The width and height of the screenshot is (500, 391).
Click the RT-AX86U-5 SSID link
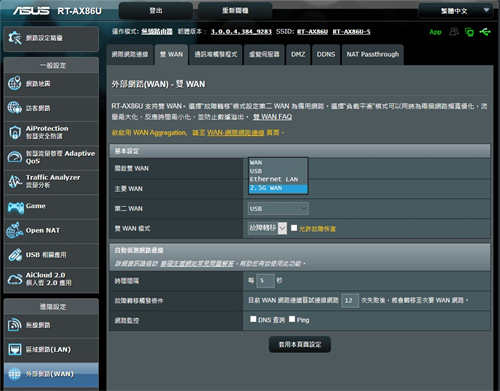351,32
